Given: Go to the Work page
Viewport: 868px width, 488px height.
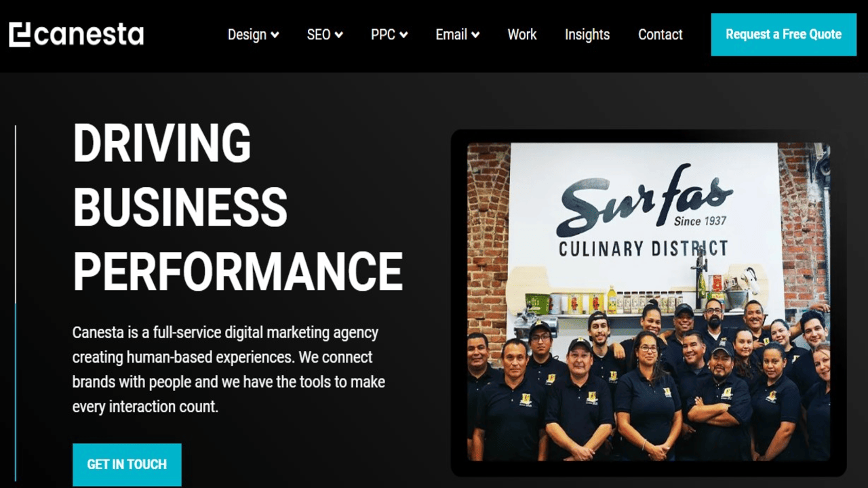Looking at the screenshot, I should click(522, 35).
